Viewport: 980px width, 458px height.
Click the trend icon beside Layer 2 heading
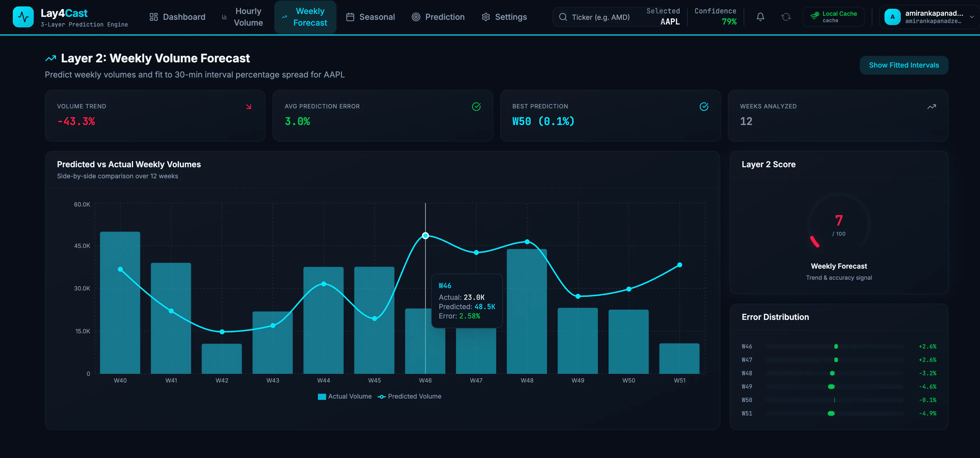point(51,58)
